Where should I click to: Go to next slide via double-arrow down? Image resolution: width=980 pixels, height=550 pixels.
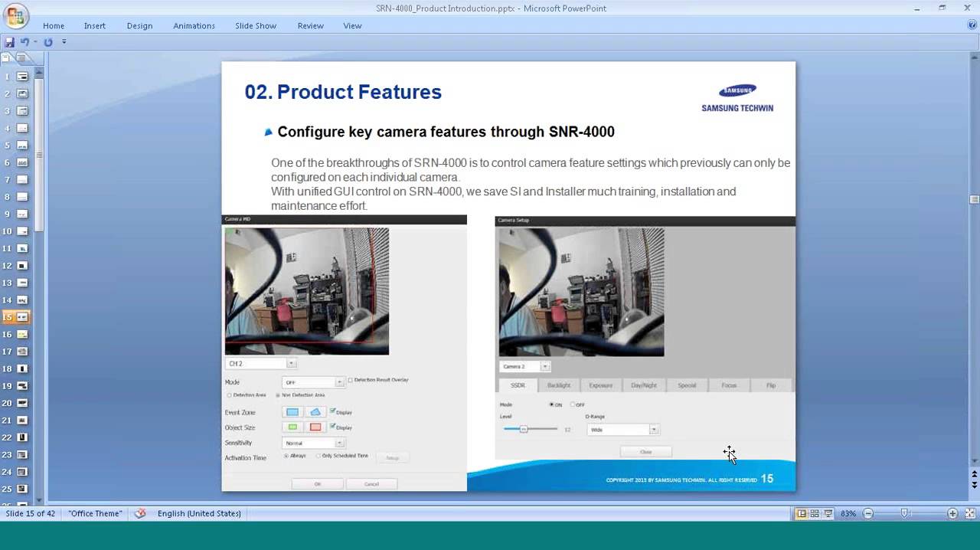pos(975,485)
